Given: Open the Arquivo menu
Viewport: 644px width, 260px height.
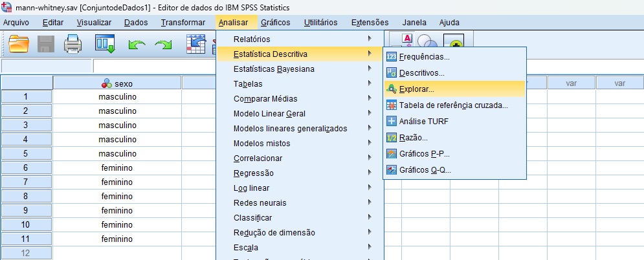Looking at the screenshot, I should point(16,23).
